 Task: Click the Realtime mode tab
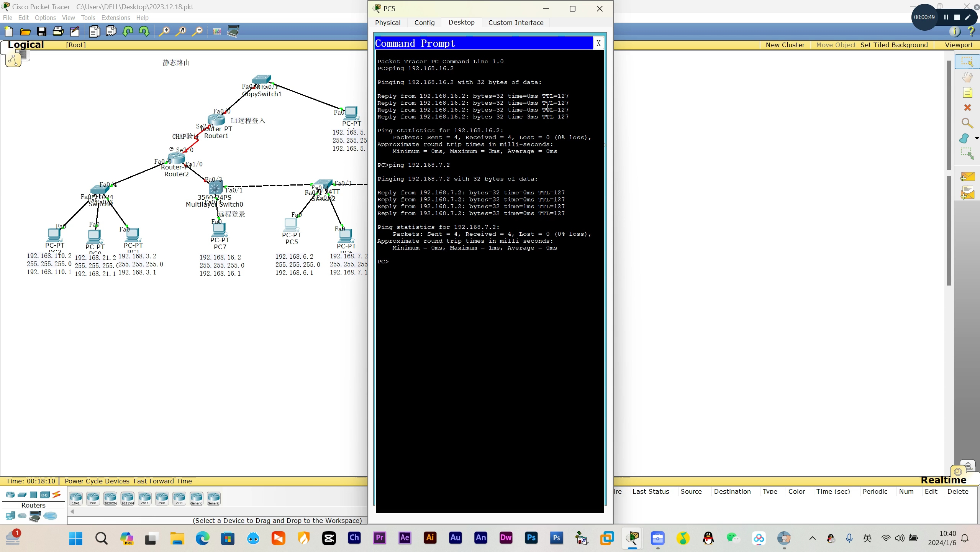[943, 480]
